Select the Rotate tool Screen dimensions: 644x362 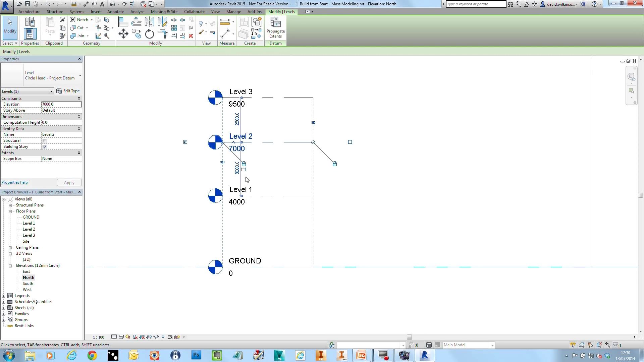[x=149, y=34]
